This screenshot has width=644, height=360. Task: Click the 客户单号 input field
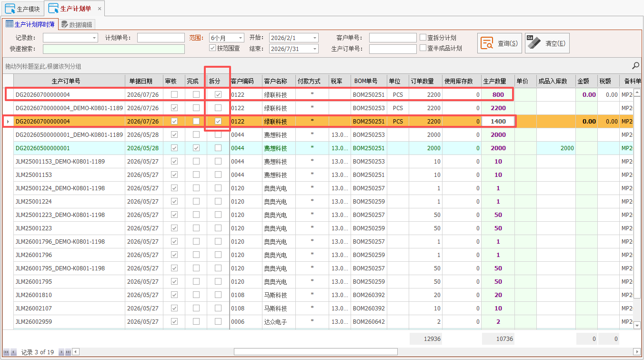[393, 38]
